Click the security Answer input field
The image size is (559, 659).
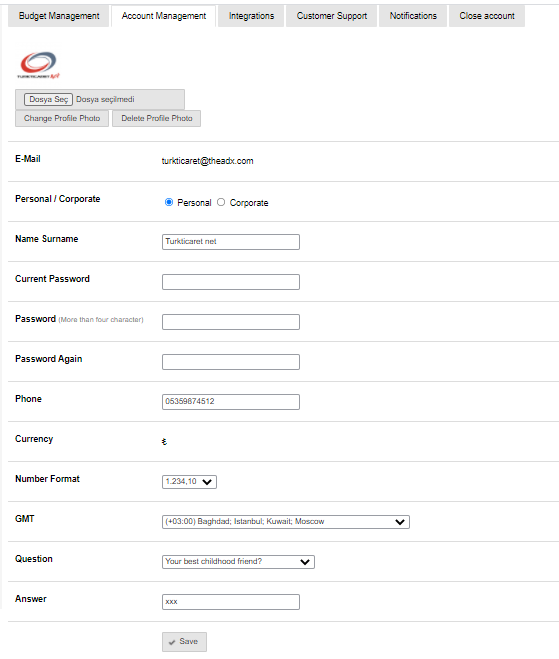coord(231,601)
